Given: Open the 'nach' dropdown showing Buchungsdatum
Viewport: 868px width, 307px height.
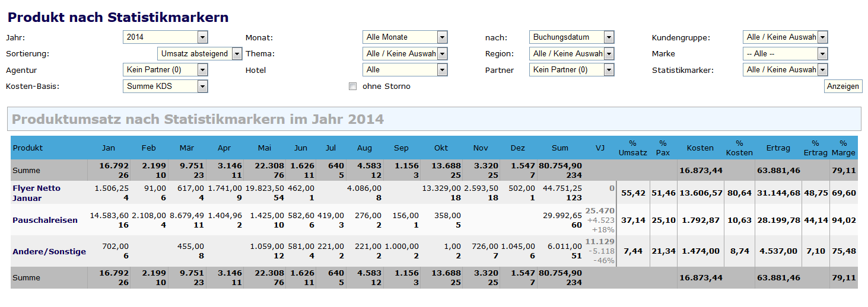Looking at the screenshot, I should (572, 37).
